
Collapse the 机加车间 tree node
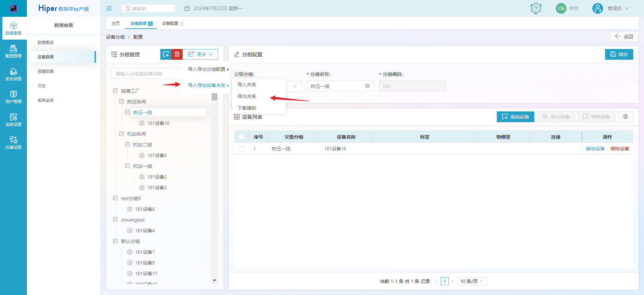pyautogui.click(x=121, y=134)
